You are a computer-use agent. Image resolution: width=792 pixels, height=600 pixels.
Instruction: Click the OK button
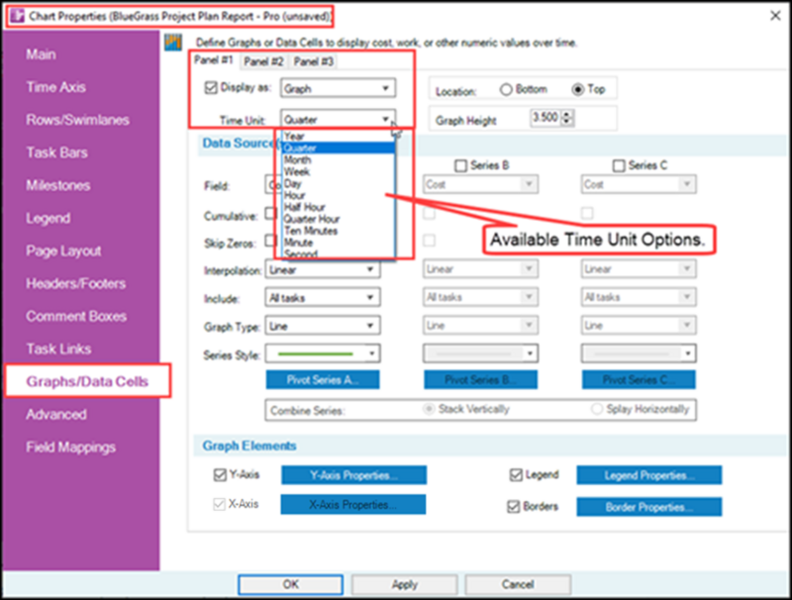290,585
